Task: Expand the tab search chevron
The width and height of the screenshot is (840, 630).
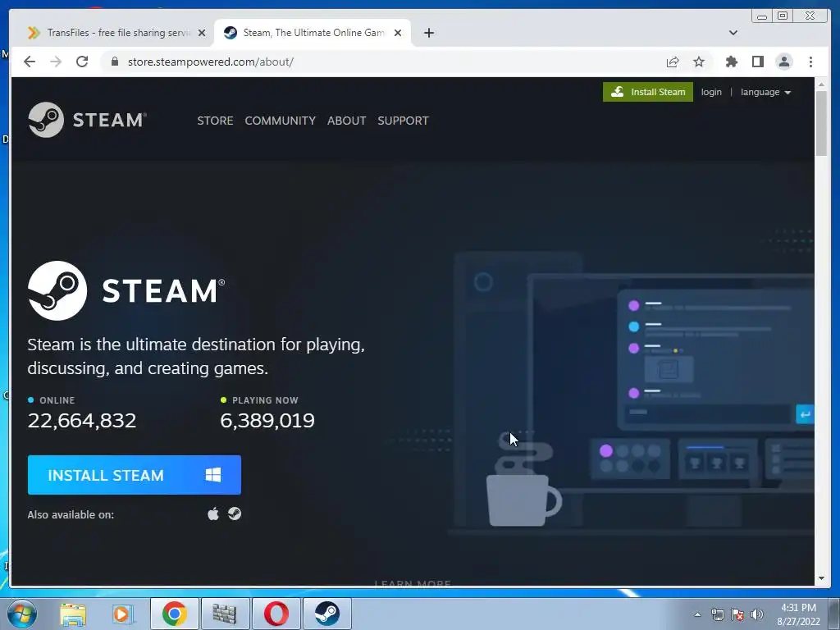Action: tap(733, 33)
